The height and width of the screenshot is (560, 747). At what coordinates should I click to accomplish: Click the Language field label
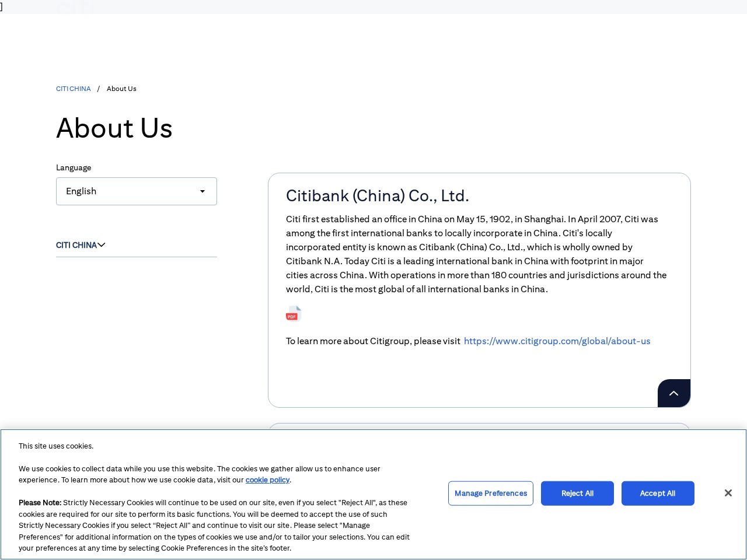point(74,167)
